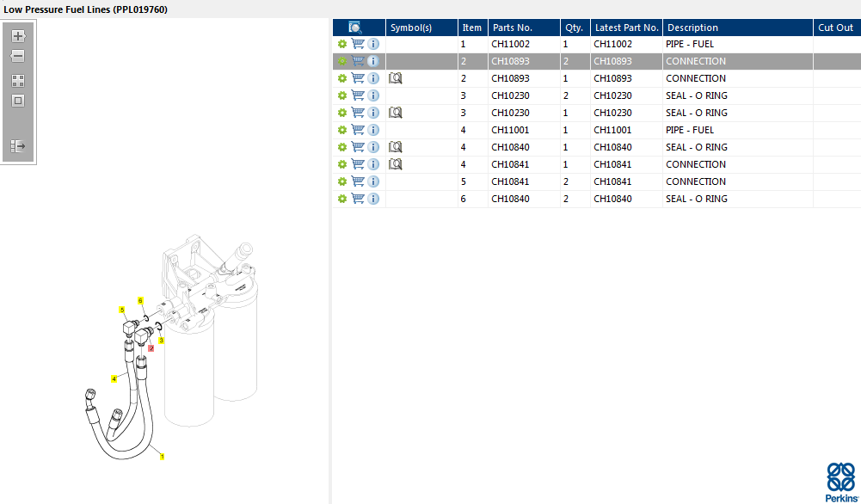Open info for CH10230 quantity 1 seal
The width and height of the screenshot is (861, 504).
(373, 113)
